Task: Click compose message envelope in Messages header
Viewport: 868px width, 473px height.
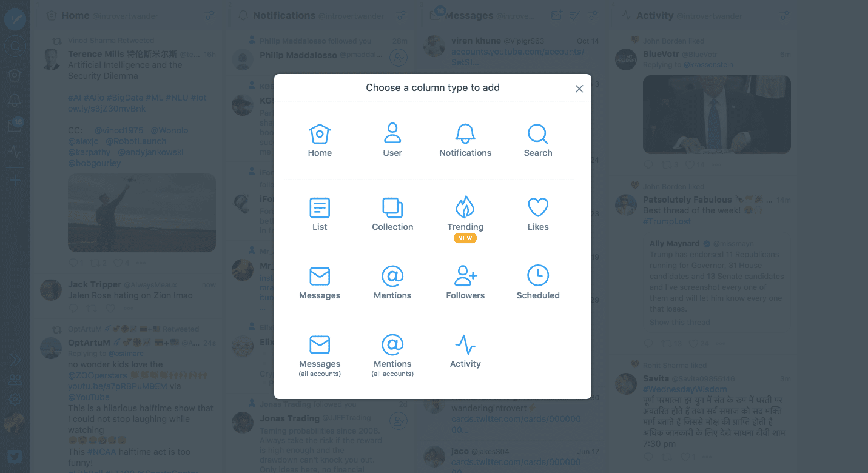Action: pos(556,16)
